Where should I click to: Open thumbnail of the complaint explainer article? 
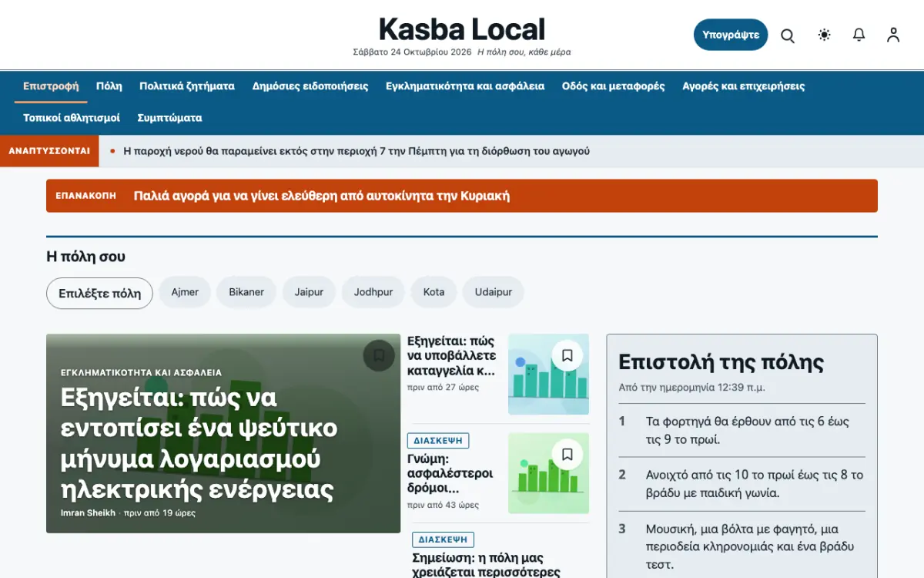[548, 374]
